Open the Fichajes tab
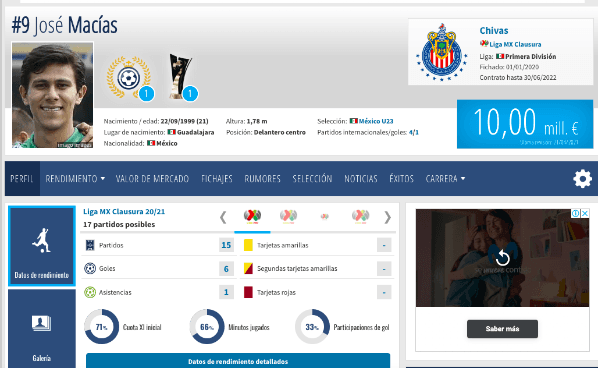Image resolution: width=598 pixels, height=368 pixels. [x=217, y=178]
